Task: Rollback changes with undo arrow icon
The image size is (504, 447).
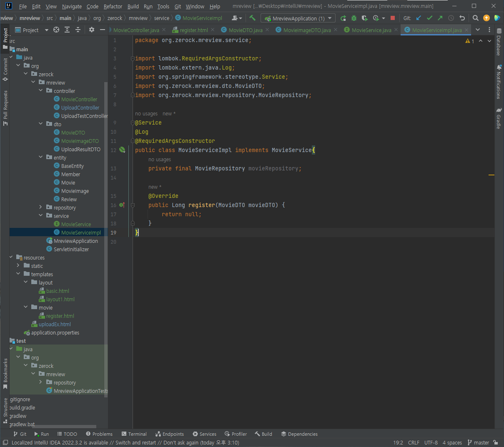Action: coord(462,18)
